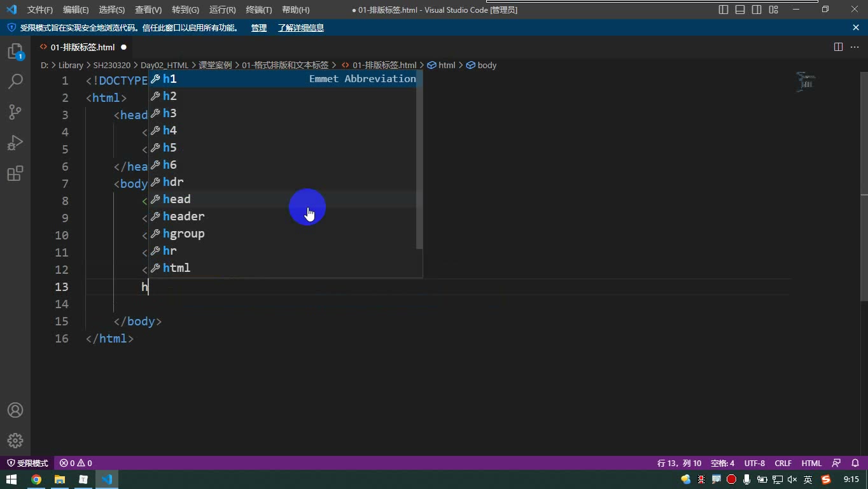Open the Run and Debug view

tap(15, 143)
